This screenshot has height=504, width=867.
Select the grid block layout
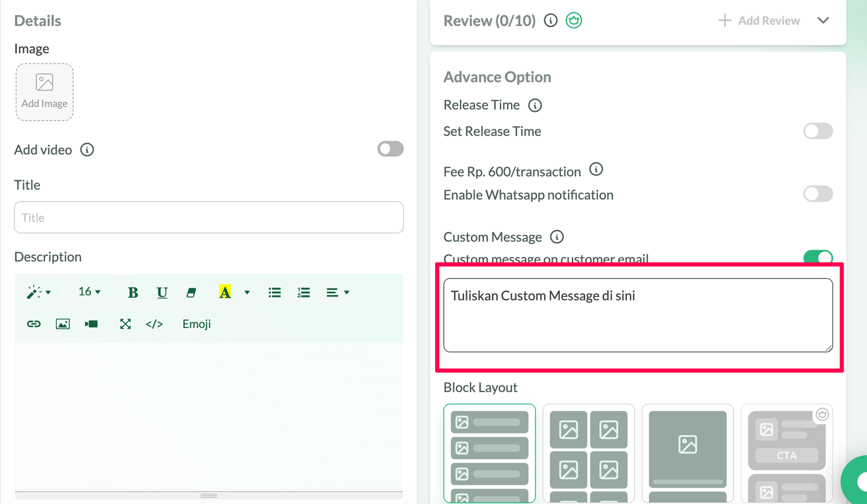588,453
